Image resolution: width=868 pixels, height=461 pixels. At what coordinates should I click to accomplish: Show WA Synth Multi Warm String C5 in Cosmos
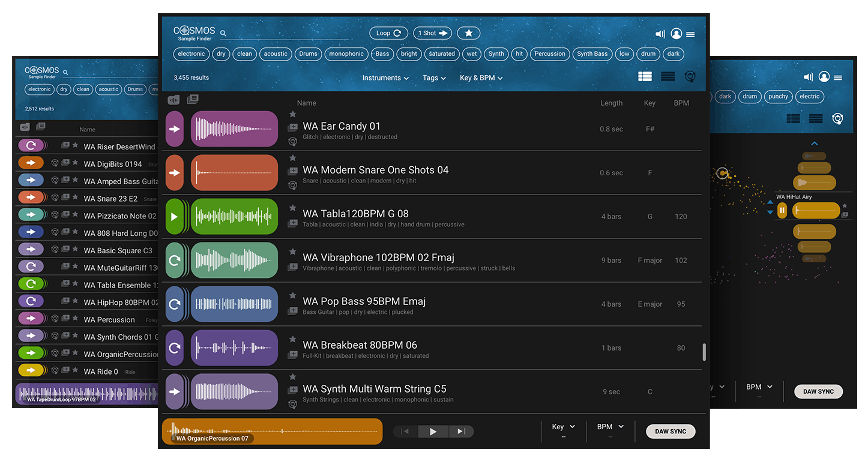(292, 405)
